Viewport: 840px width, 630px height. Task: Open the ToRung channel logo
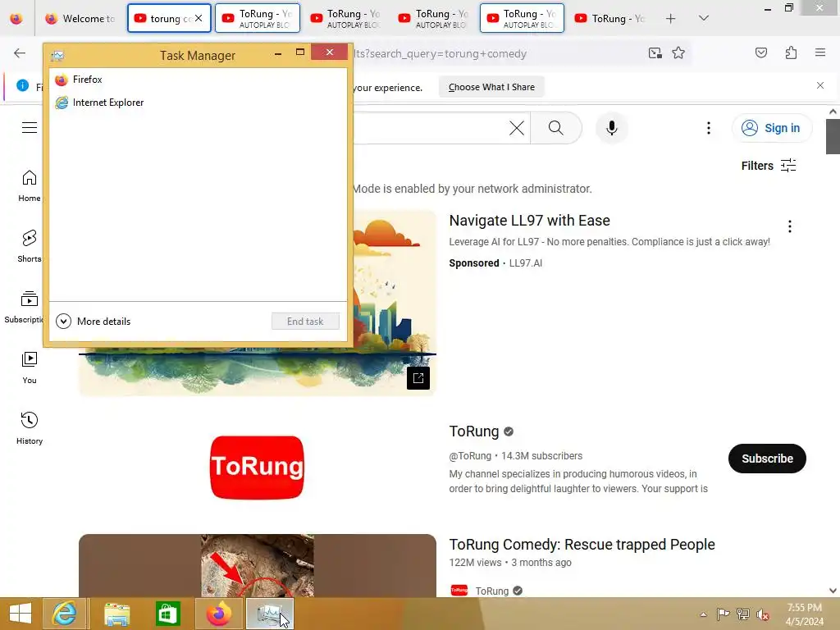click(x=257, y=467)
